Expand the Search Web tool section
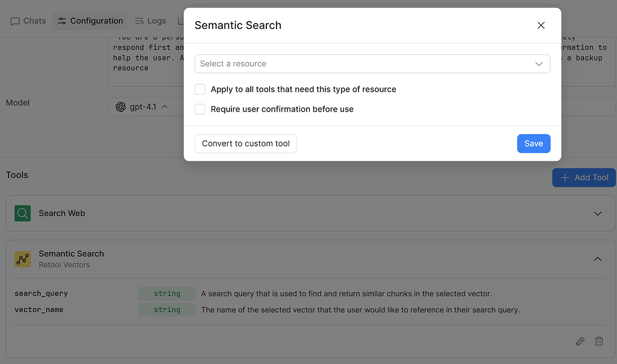This screenshot has height=364, width=617. click(x=597, y=213)
